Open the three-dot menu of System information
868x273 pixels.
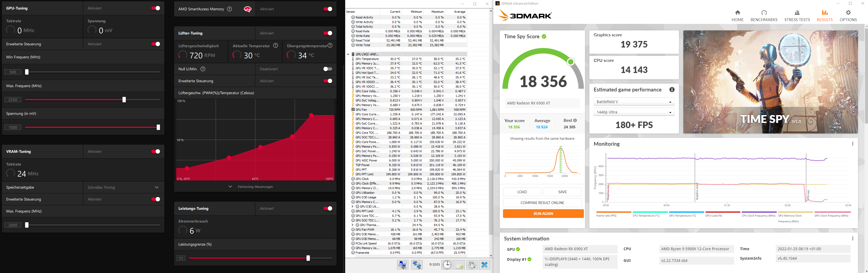point(853,238)
